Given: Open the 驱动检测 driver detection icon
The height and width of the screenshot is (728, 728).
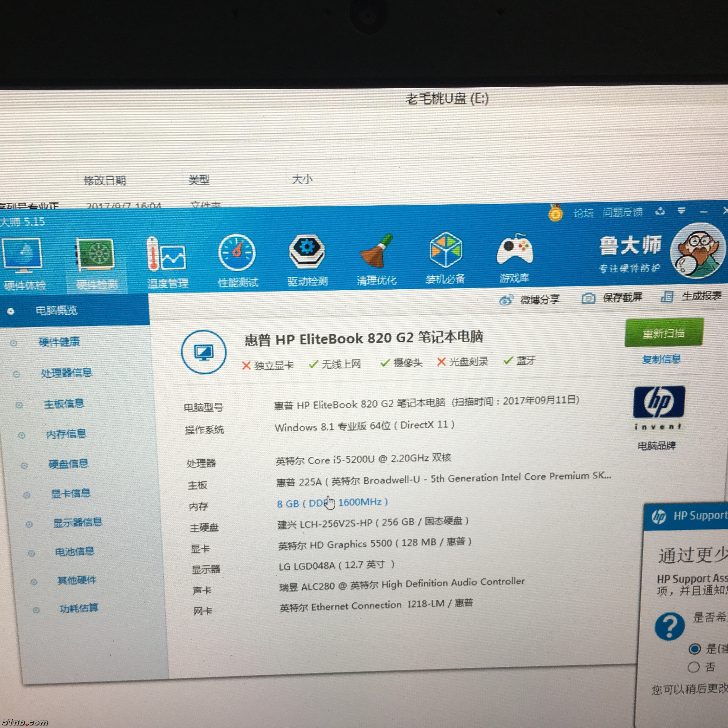Looking at the screenshot, I should coord(307,251).
